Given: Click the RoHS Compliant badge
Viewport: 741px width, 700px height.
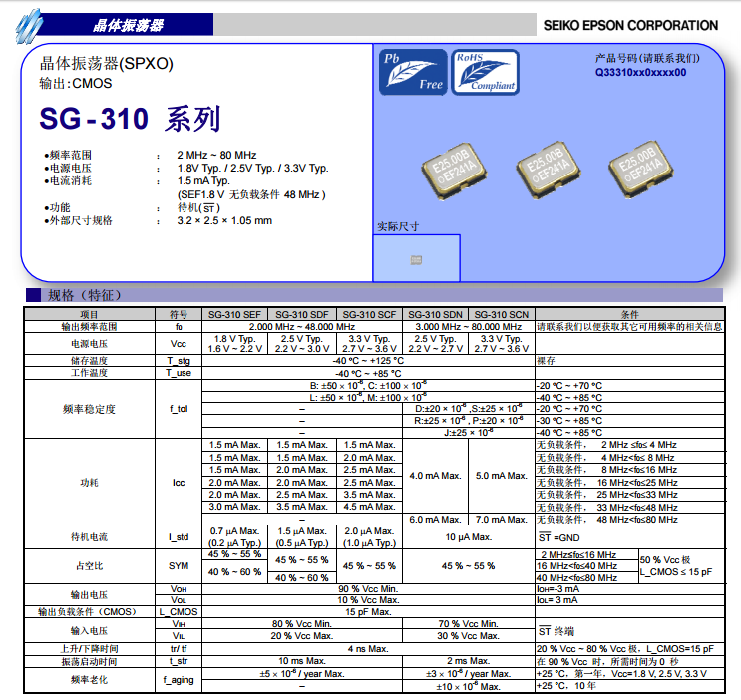Looking at the screenshot, I should point(485,72).
